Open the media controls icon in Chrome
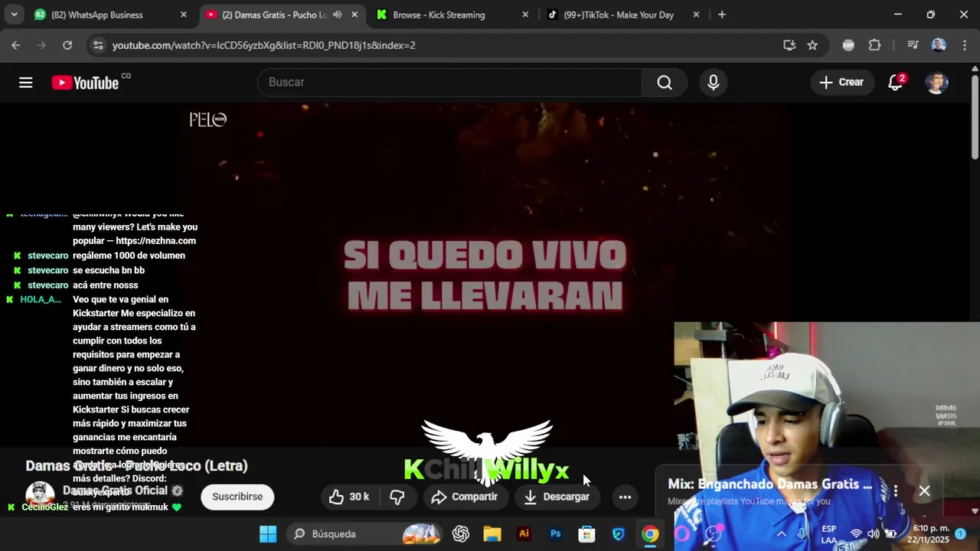Viewport: 980px width, 551px height. tap(913, 45)
